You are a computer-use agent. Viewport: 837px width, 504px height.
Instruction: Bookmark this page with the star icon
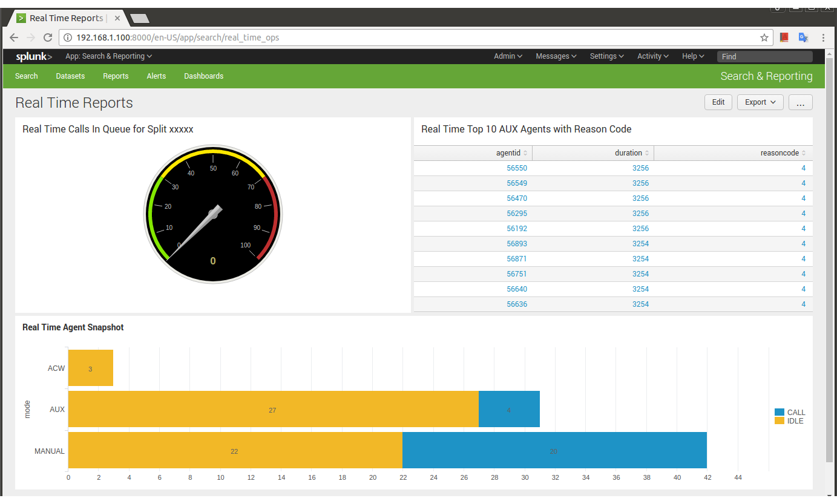(764, 38)
